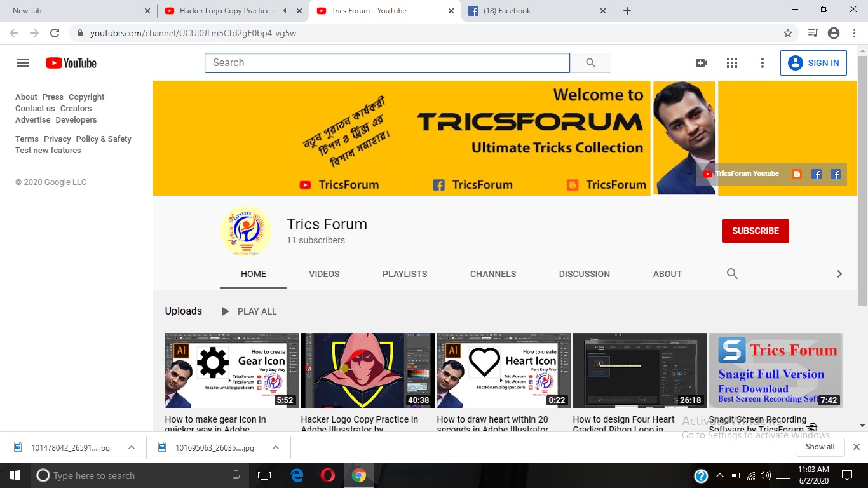Bookmark this page with star icon

click(788, 33)
